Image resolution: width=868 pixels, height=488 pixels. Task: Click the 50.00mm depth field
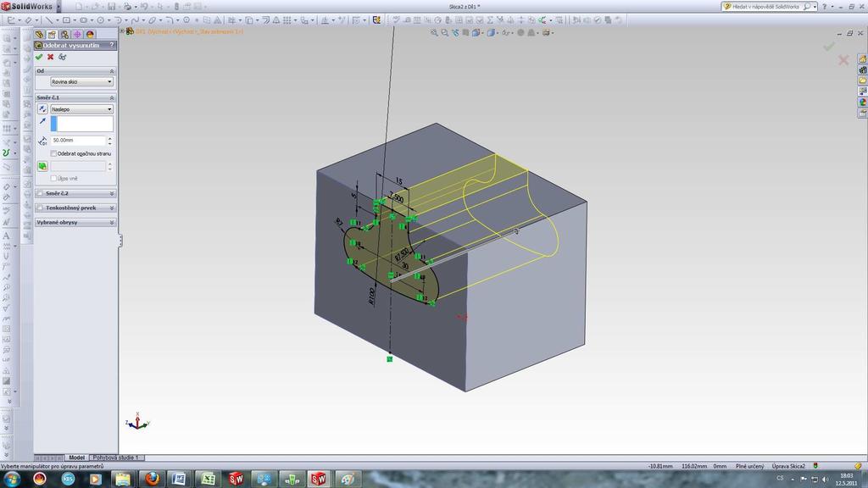tap(77, 141)
